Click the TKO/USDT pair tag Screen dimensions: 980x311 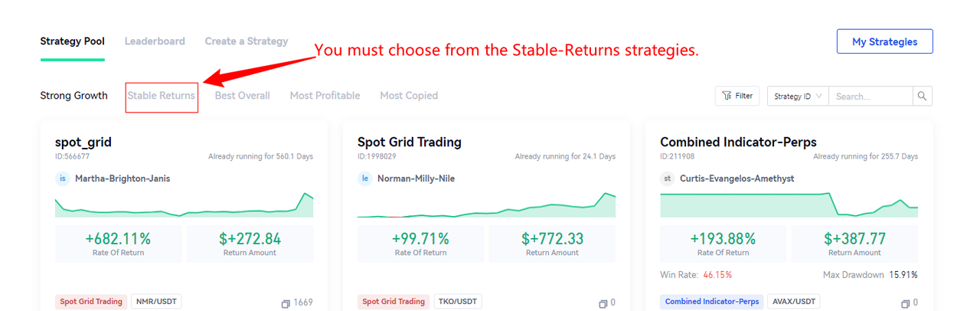click(x=458, y=302)
